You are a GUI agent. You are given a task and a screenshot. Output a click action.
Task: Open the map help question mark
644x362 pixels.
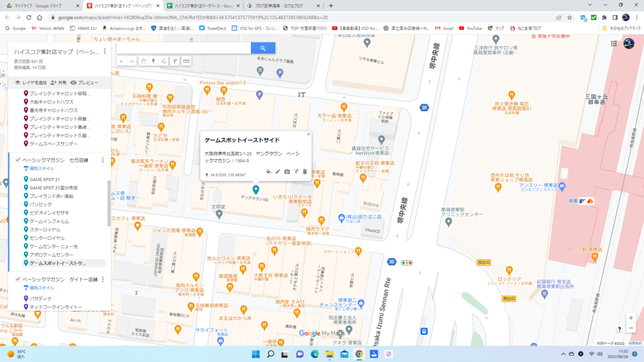click(619, 329)
